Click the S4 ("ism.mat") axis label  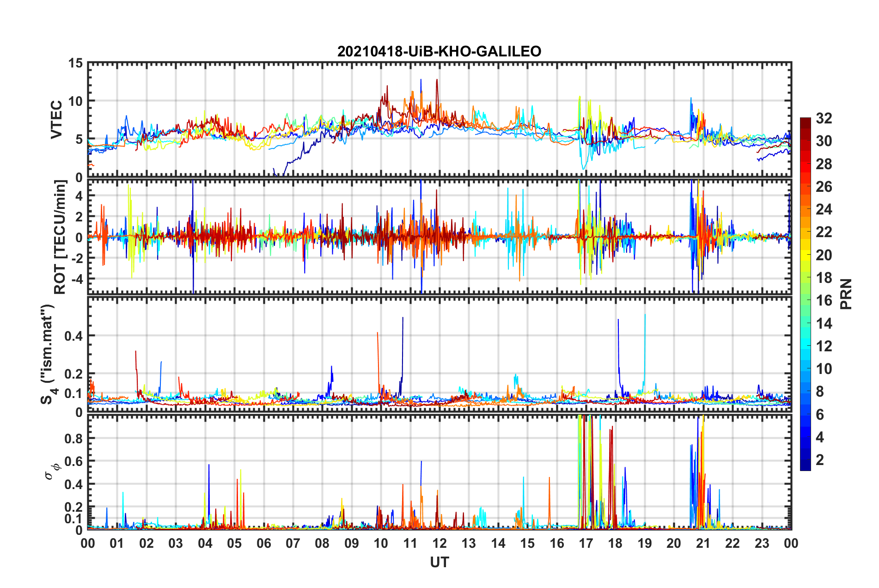tap(48, 355)
